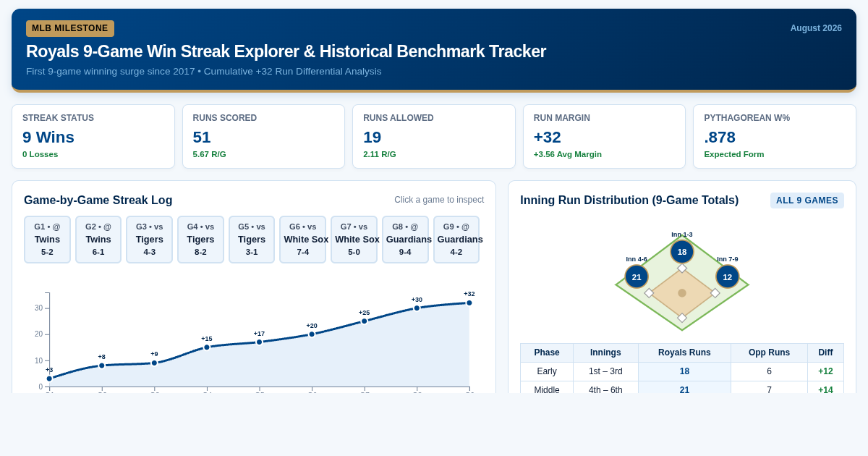Click the +32 data point on chart
Image resolution: width=868 pixels, height=456 pixels.
click(x=469, y=303)
